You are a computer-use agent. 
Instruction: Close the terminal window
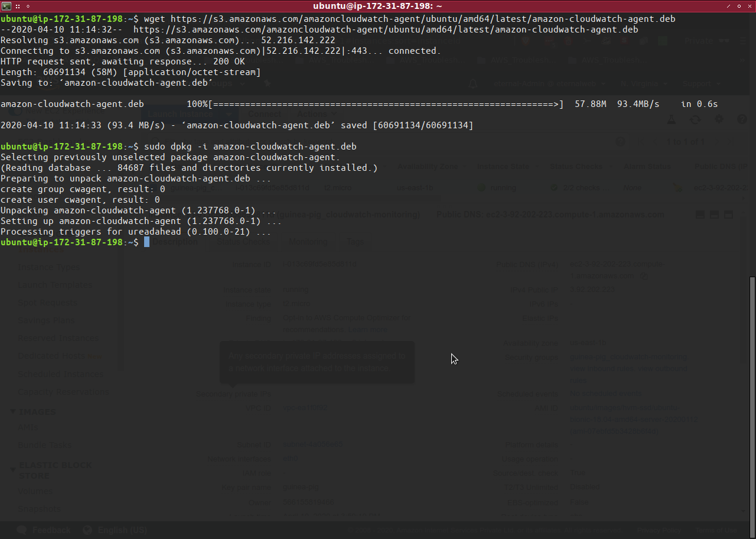(749, 5)
